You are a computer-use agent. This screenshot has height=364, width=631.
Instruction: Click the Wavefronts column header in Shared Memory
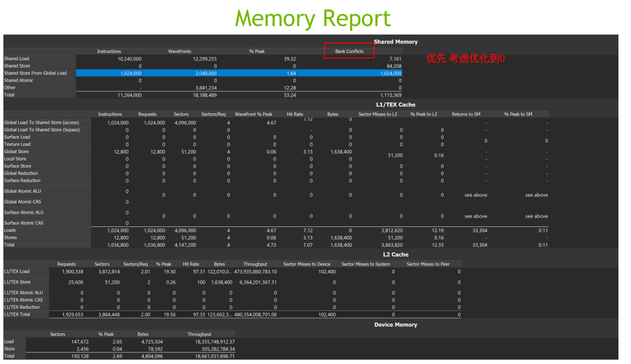[x=180, y=51]
